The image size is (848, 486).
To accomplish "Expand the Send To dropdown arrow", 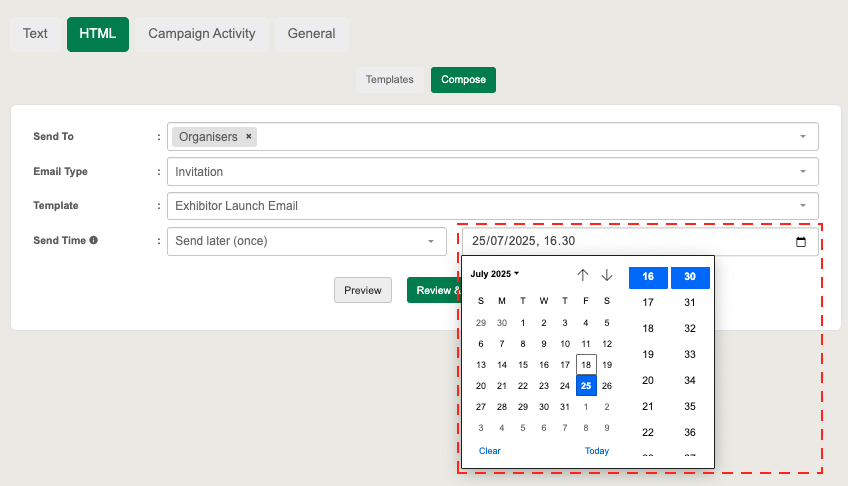I will tap(803, 137).
